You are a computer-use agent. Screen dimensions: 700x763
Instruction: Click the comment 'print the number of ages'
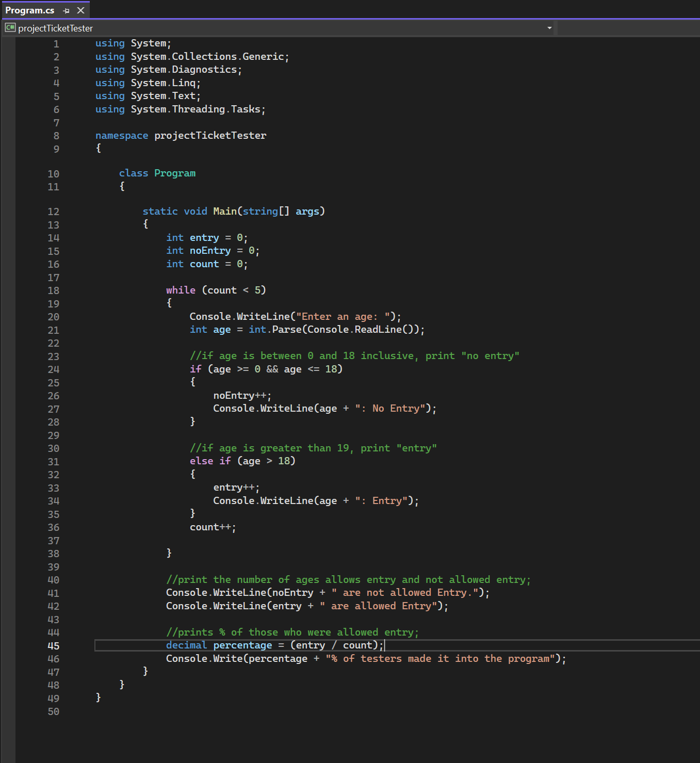(x=348, y=580)
